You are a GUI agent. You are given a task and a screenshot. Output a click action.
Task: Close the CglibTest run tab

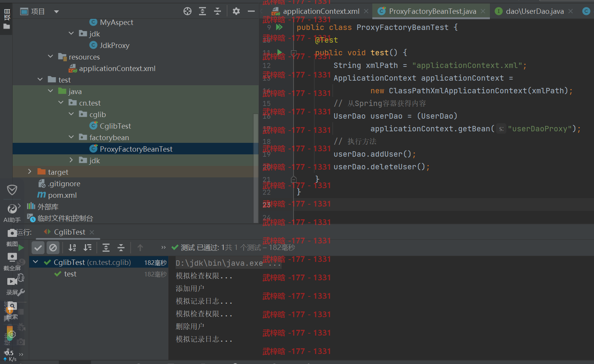[92, 232]
